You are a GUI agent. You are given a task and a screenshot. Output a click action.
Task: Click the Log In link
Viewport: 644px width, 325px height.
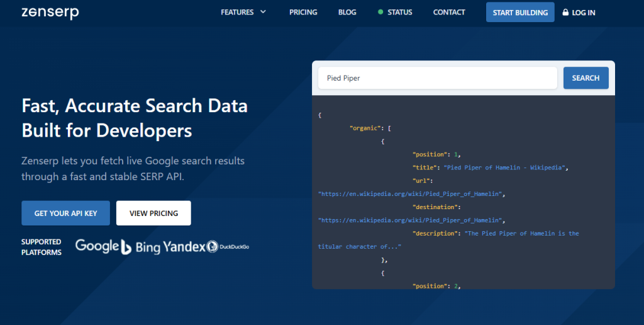pyautogui.click(x=583, y=13)
